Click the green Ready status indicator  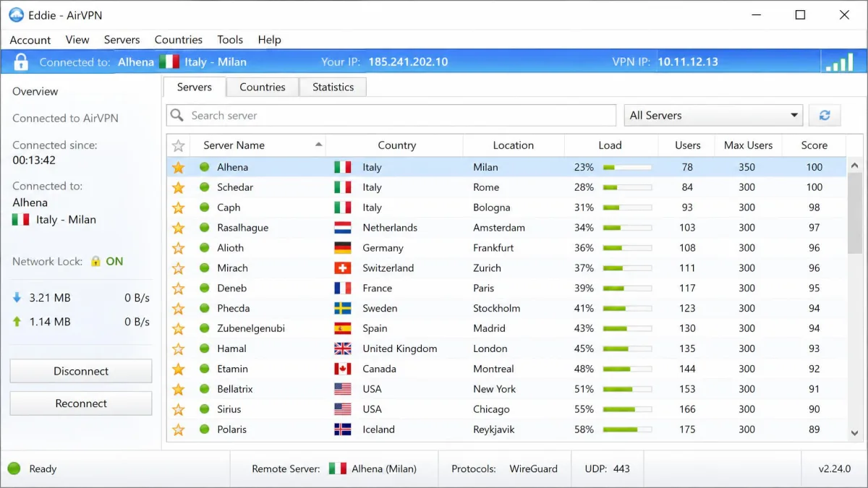point(14,468)
